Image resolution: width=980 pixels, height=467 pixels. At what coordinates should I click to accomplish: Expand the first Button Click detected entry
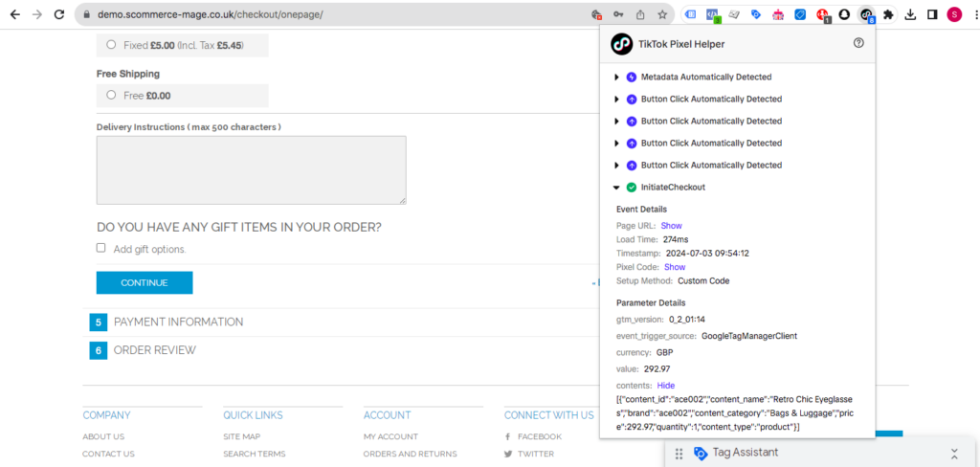(617, 100)
